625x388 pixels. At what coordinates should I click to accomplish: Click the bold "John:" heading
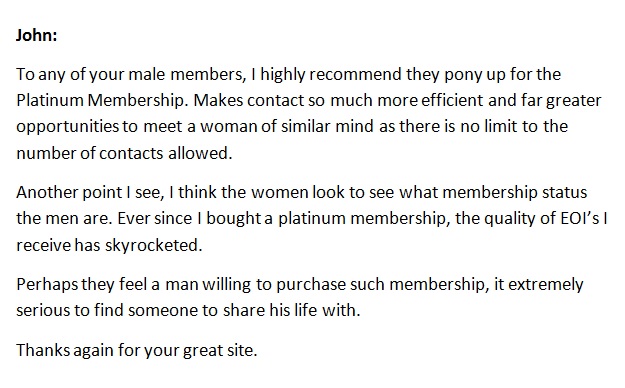(36, 35)
